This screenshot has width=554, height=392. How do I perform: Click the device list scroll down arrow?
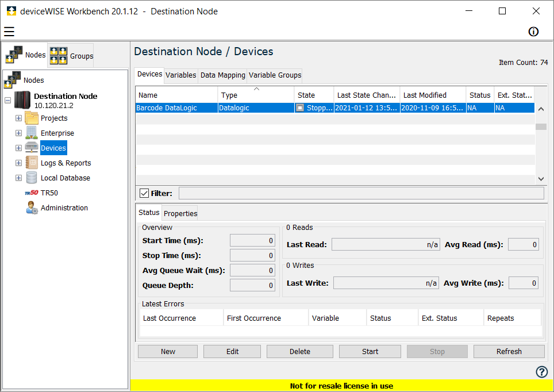(541, 179)
